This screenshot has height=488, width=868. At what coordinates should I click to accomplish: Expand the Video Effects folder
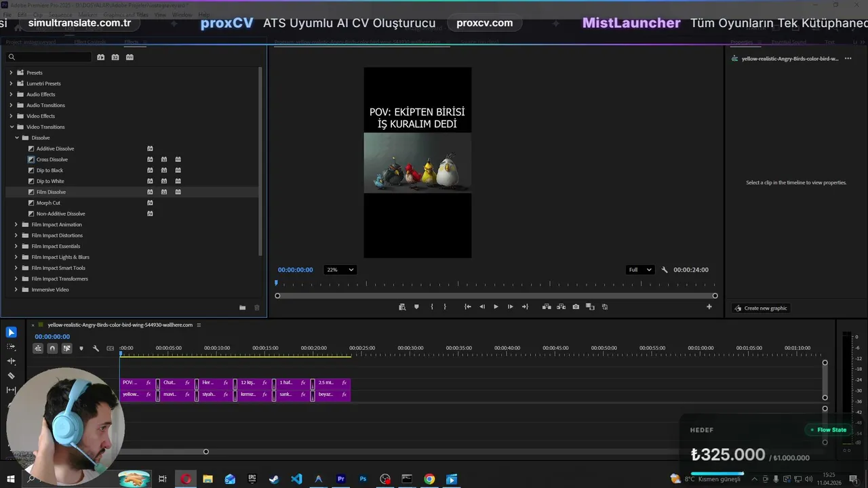[11, 116]
